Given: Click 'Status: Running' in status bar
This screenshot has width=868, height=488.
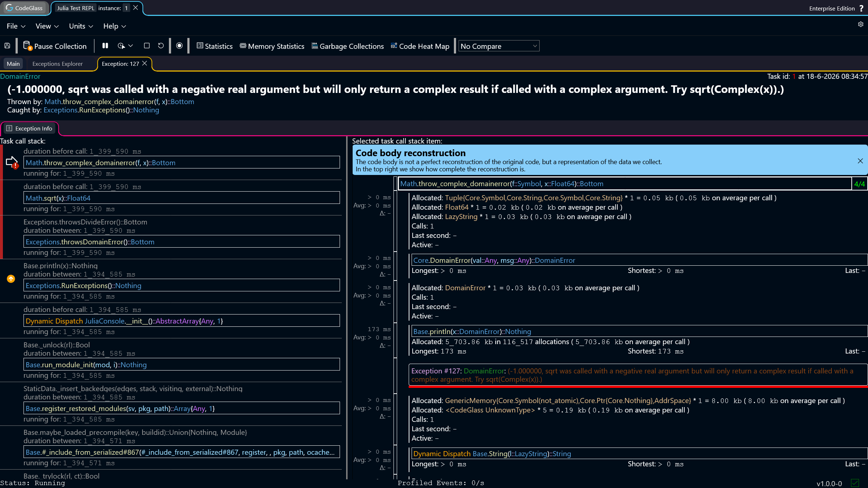Looking at the screenshot, I should pos(33,483).
